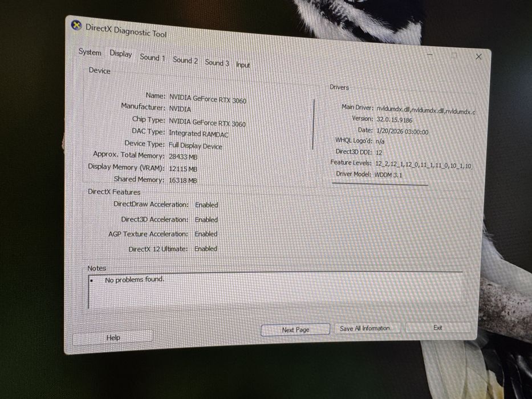Image resolution: width=532 pixels, height=399 pixels.
Task: Click the Driver Model value 'WDDM 3.1'
Action: [388, 175]
